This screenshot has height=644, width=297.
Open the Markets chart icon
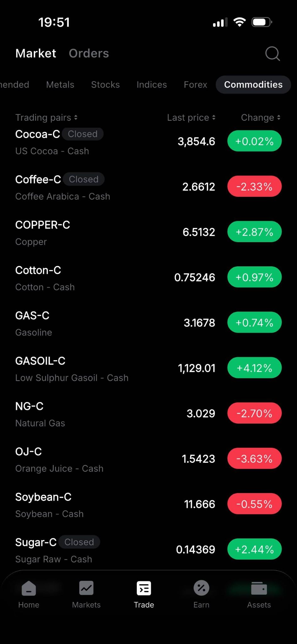tap(86, 588)
